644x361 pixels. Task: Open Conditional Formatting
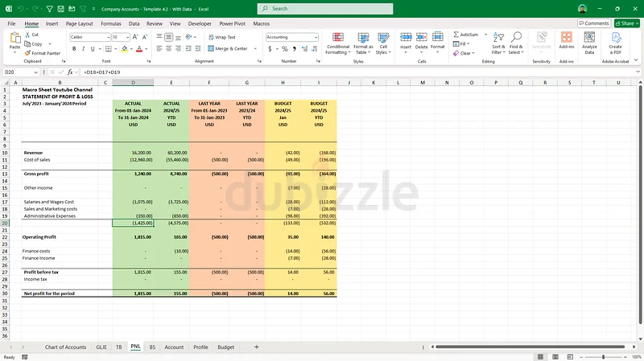[x=337, y=43]
